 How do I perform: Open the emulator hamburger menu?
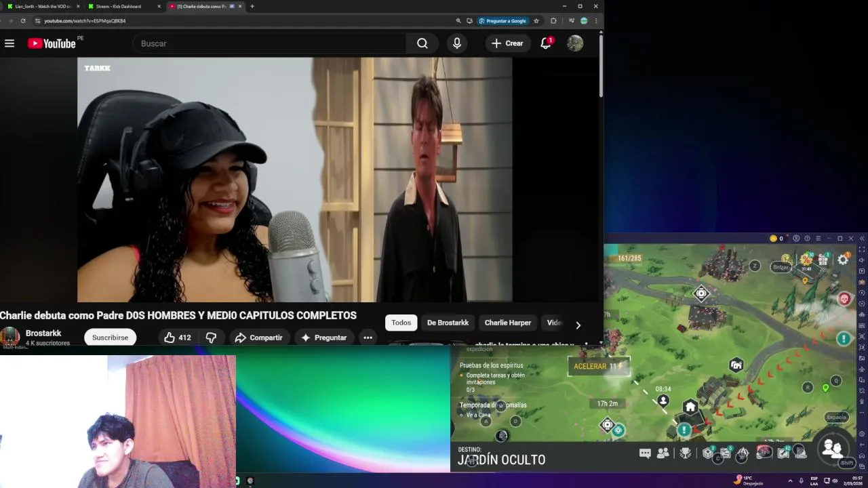[x=818, y=239]
